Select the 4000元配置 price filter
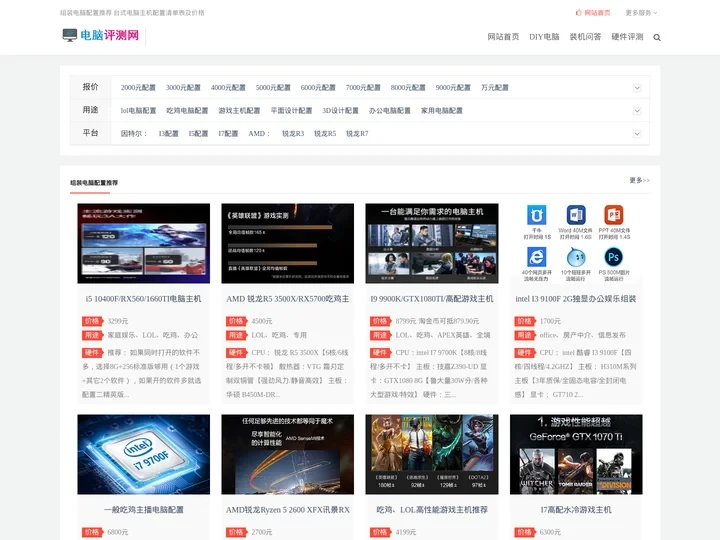Viewport: 720px width, 540px height. coord(228,88)
